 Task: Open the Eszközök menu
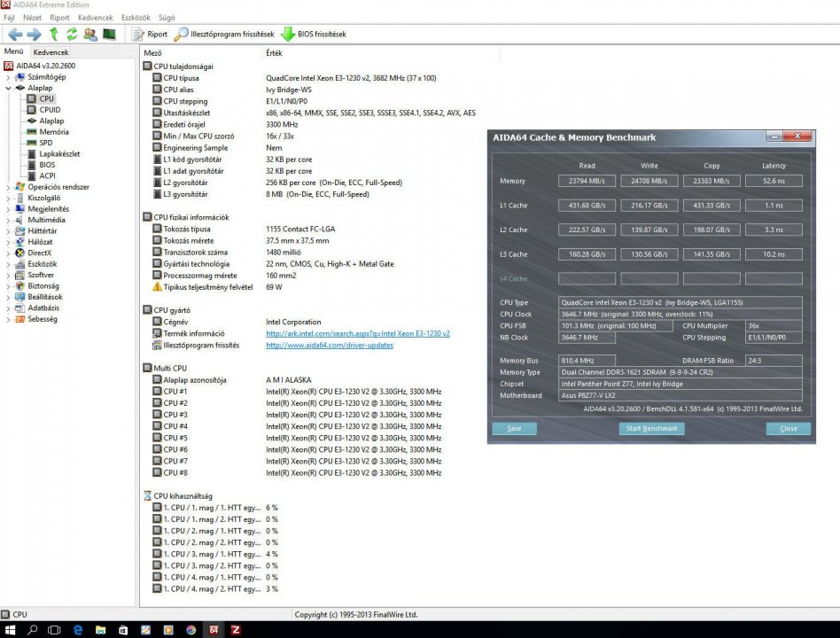(136, 18)
